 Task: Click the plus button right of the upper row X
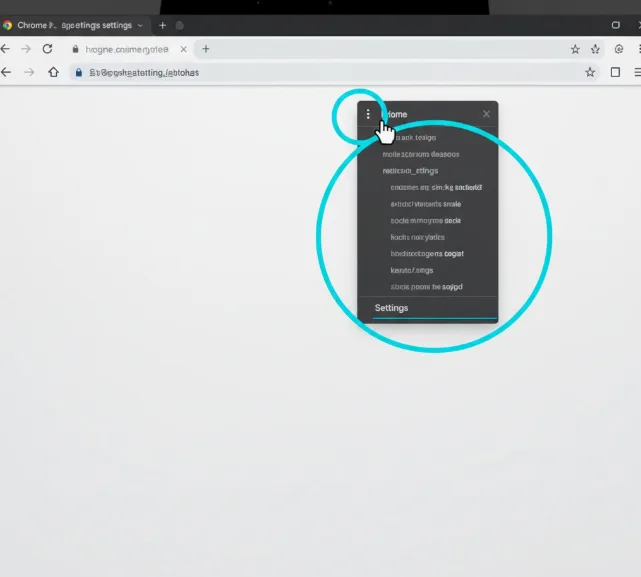tap(206, 49)
